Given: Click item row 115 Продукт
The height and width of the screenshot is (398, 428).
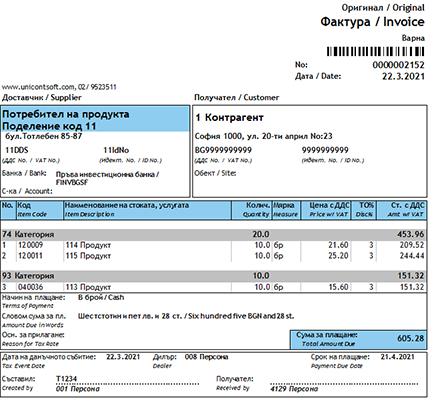Looking at the screenshot, I should pyautogui.click(x=214, y=256).
